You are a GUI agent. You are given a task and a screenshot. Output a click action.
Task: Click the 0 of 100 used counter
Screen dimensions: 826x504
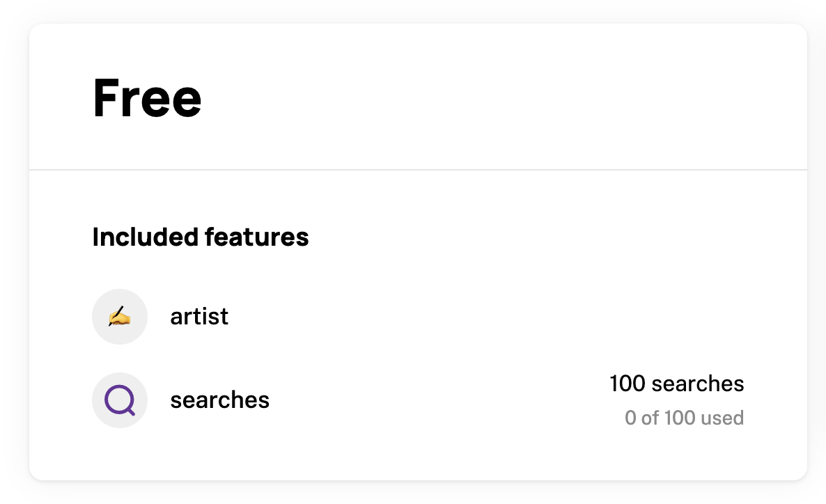pos(684,418)
